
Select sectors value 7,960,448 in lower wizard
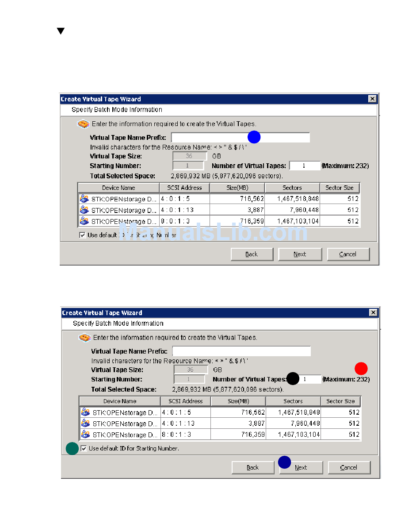tap(305, 423)
